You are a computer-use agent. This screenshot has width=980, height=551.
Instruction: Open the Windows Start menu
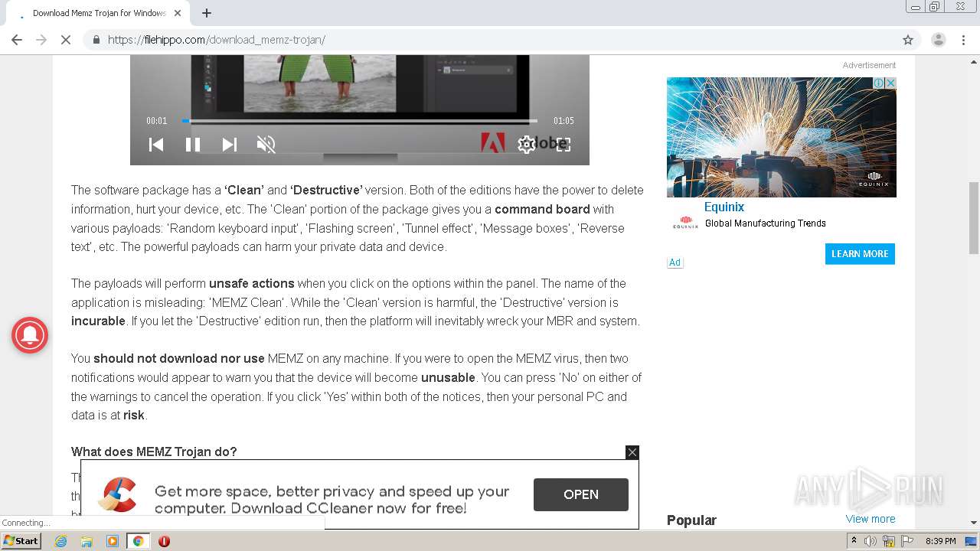pyautogui.click(x=21, y=540)
